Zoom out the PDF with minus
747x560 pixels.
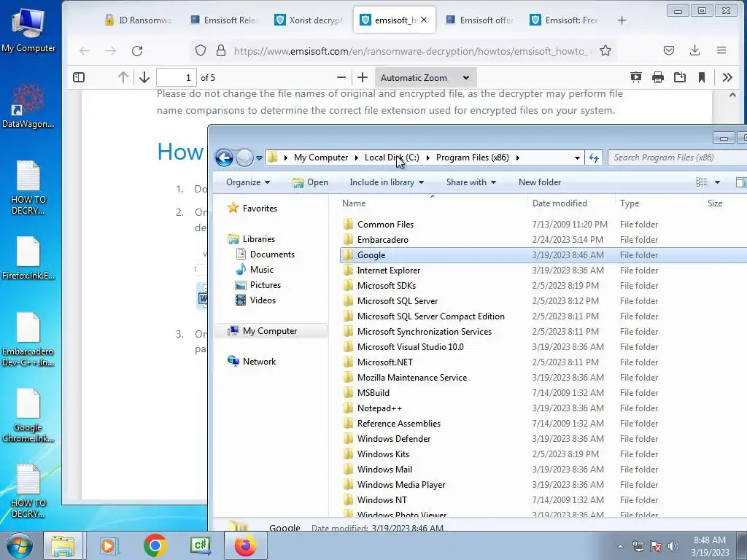click(341, 77)
